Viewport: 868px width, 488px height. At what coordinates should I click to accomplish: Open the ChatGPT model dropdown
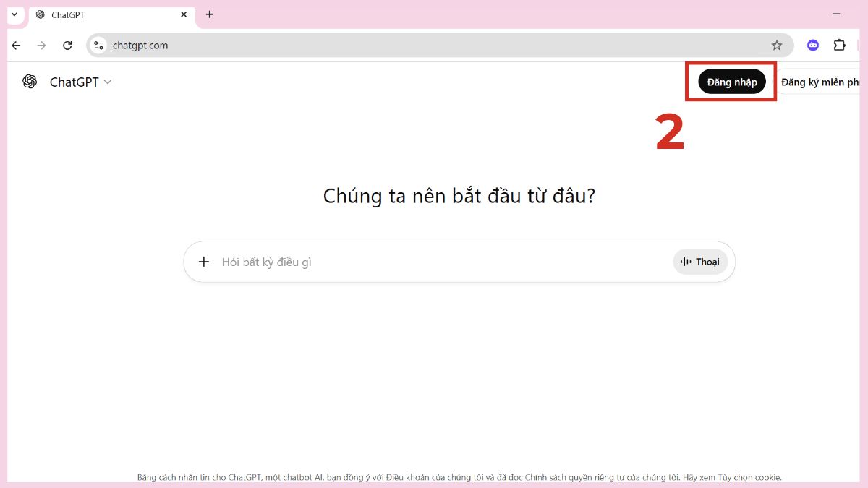[x=107, y=82]
